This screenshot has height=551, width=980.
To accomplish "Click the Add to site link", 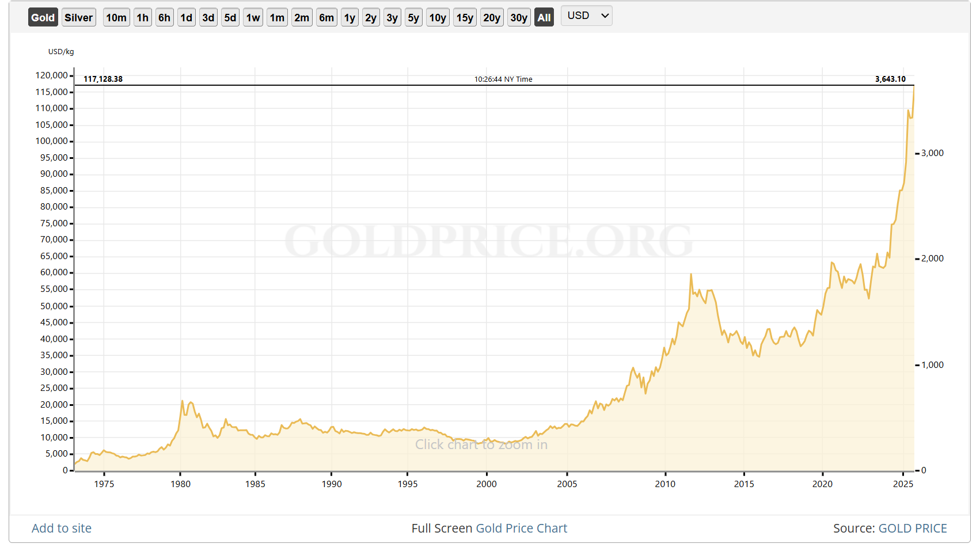I will coord(62,528).
